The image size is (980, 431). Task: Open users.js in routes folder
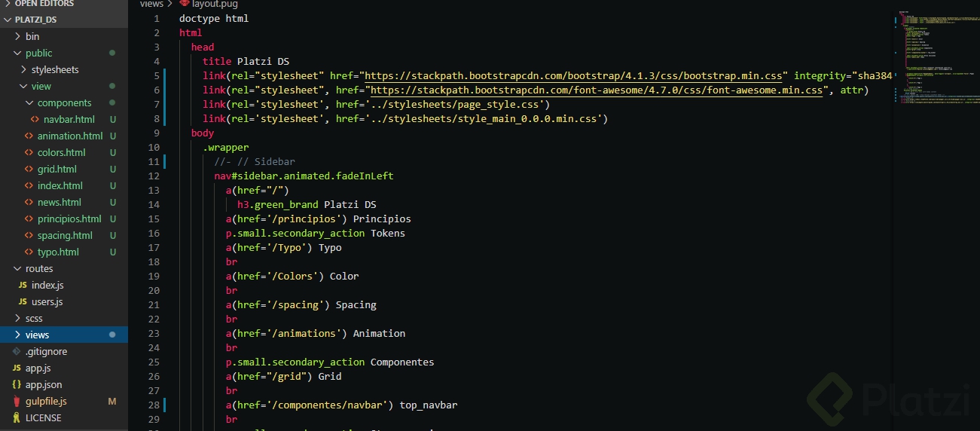coord(47,302)
